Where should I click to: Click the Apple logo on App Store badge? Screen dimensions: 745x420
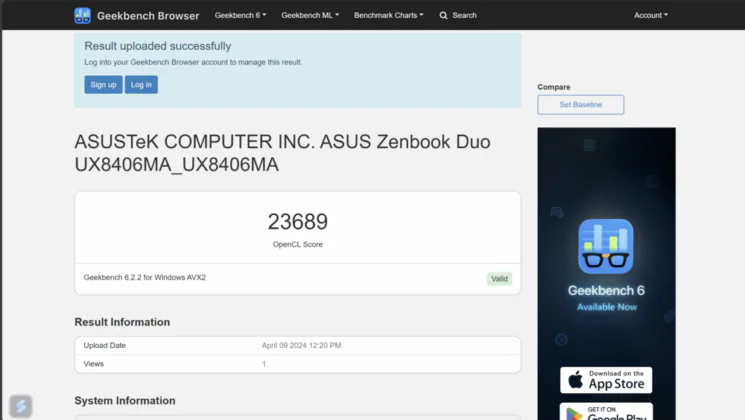click(575, 380)
